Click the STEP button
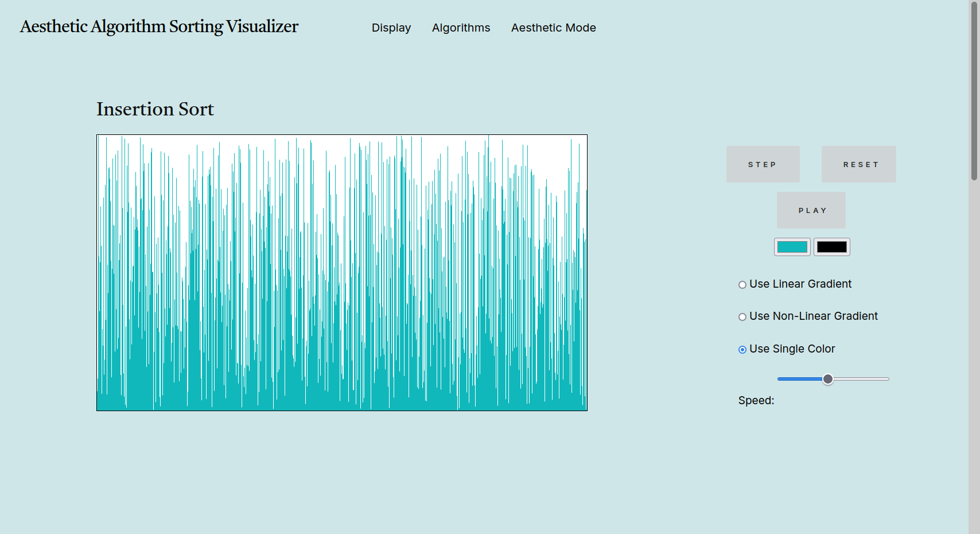Screen dimensions: 980x534 (x=763, y=164)
